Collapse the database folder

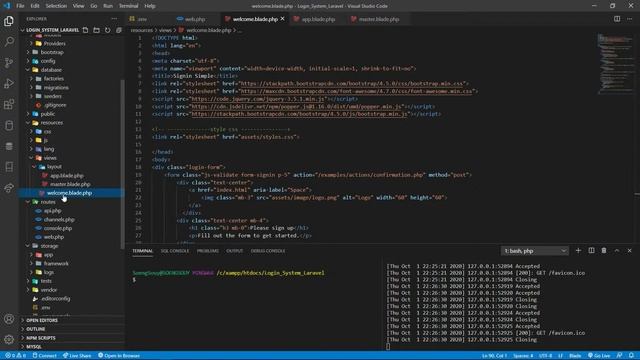pyautogui.click(x=51, y=70)
